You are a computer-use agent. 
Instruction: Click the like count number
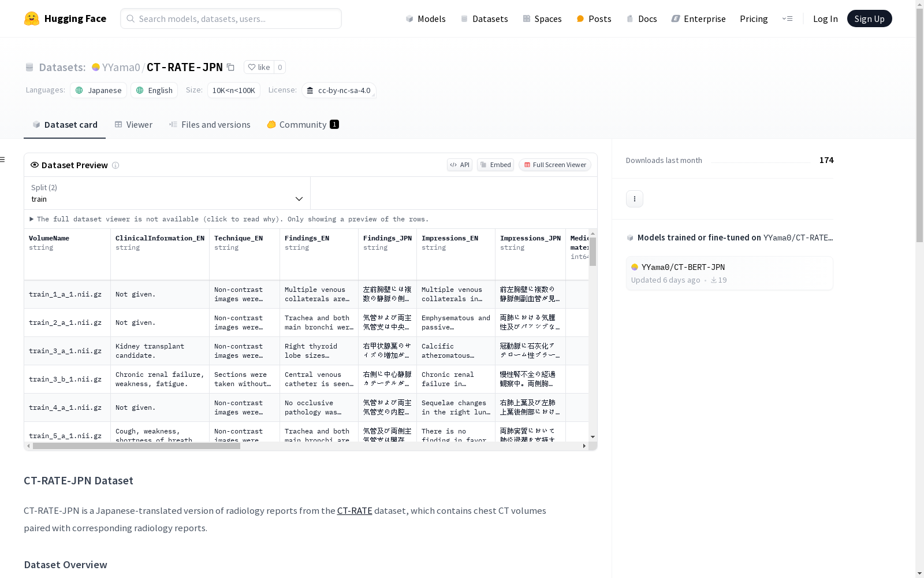click(280, 67)
